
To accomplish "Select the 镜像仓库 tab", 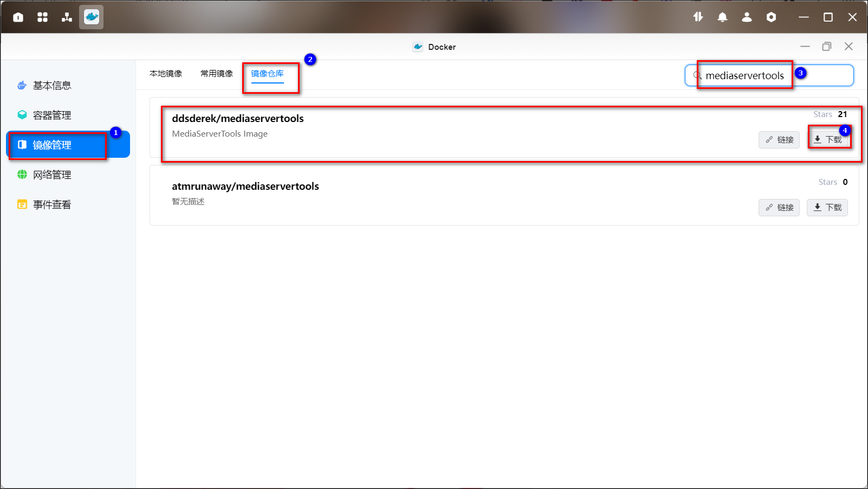I will point(267,74).
